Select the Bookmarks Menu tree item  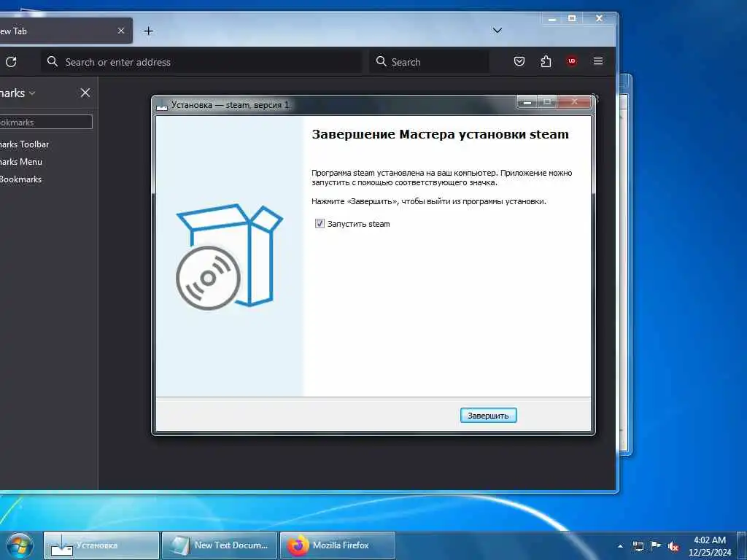point(21,162)
